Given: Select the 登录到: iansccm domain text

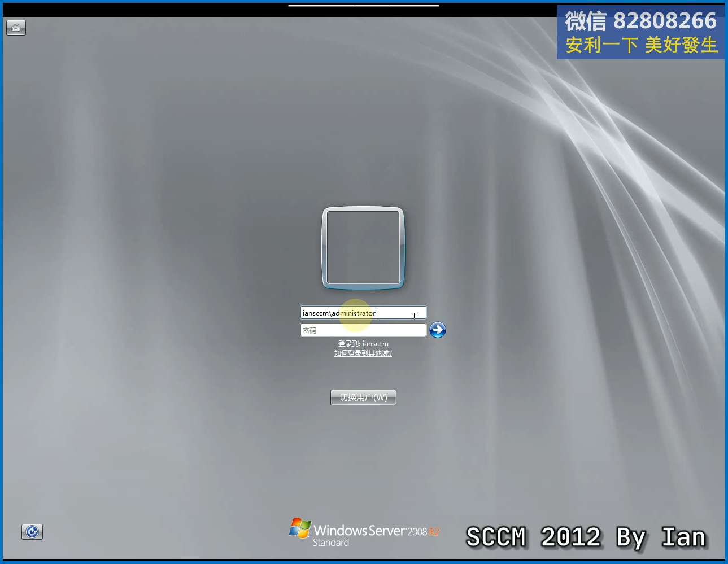Looking at the screenshot, I should point(363,343).
